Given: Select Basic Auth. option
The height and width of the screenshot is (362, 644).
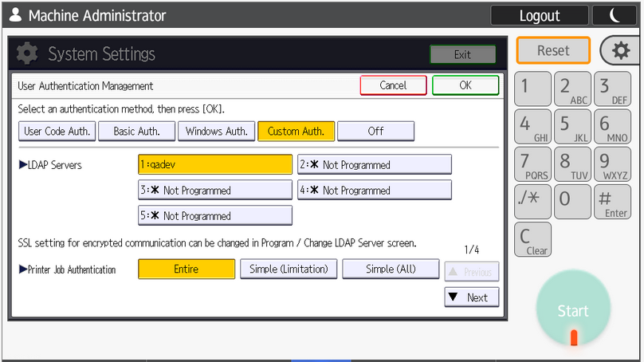Looking at the screenshot, I should tap(136, 132).
